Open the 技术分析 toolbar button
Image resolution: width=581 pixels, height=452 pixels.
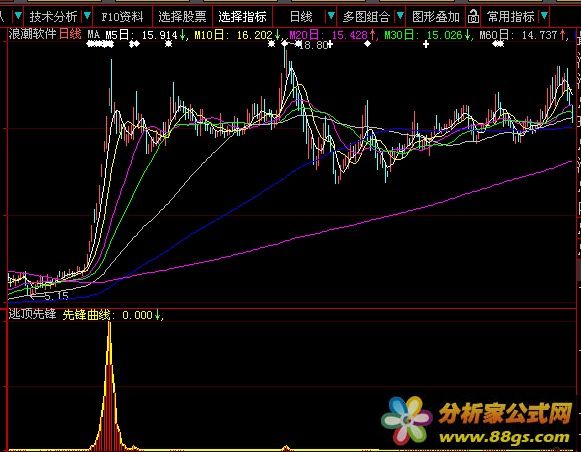pos(53,17)
